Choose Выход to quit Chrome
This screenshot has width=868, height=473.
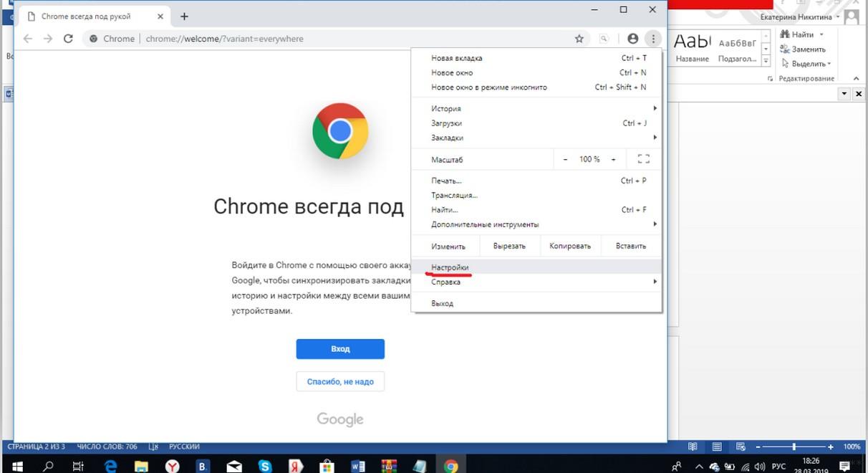(x=536, y=303)
